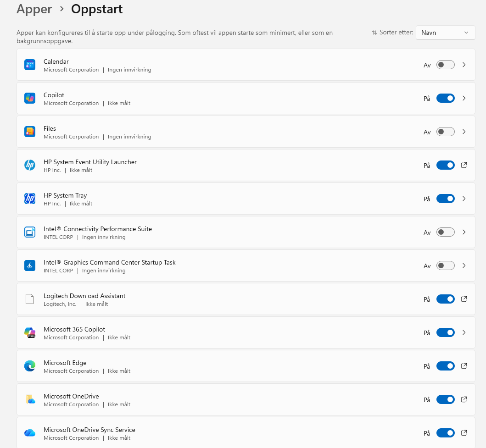
Task: Enable Calendar startup toggle
Action: (x=445, y=65)
